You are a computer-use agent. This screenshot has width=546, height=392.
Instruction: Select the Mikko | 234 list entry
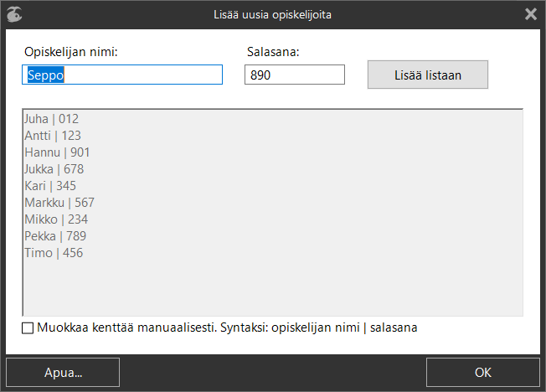click(56, 219)
